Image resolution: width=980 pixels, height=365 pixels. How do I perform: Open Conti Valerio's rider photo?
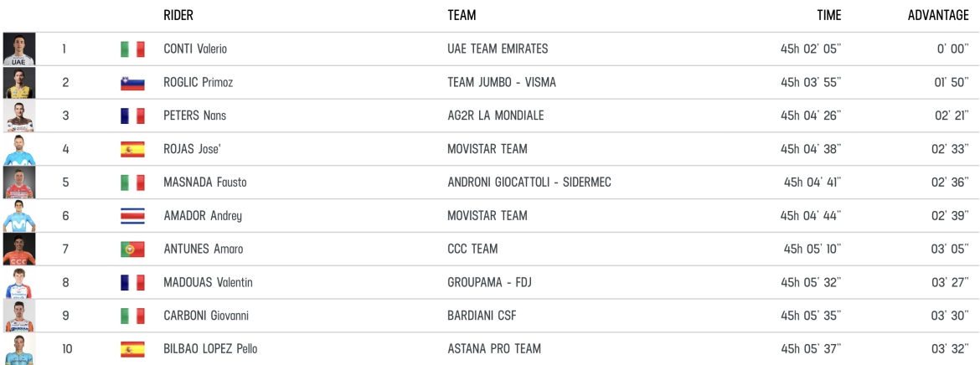pyautogui.click(x=19, y=49)
